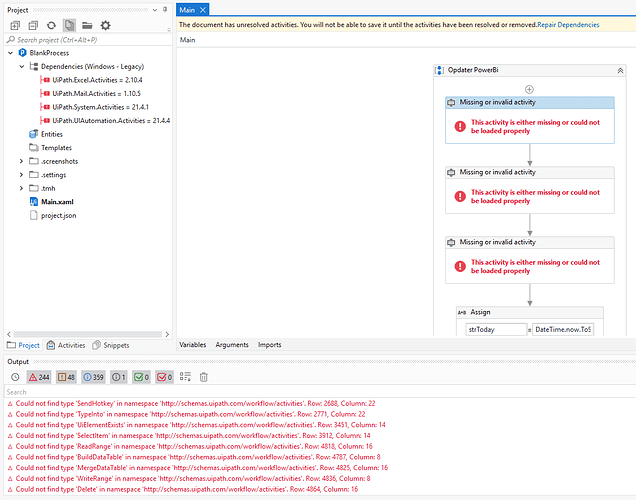
Task: Toggle the green passed-check filter showing 0
Action: click(x=142, y=377)
